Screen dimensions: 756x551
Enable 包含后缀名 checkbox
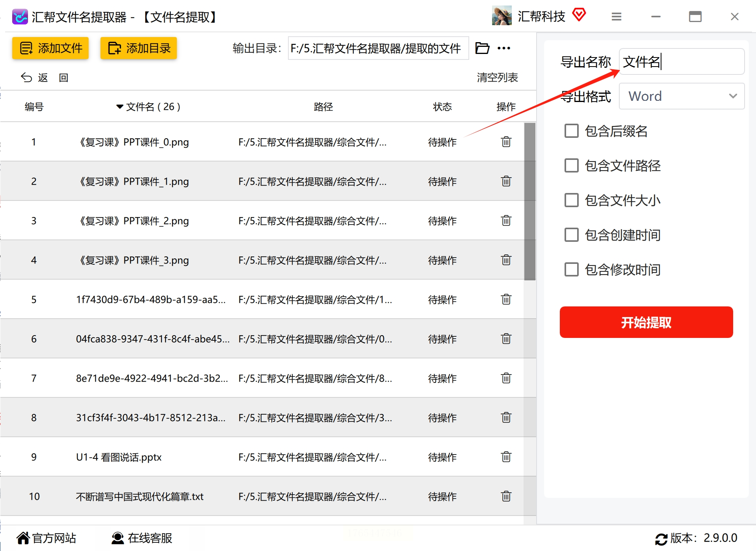pos(572,131)
